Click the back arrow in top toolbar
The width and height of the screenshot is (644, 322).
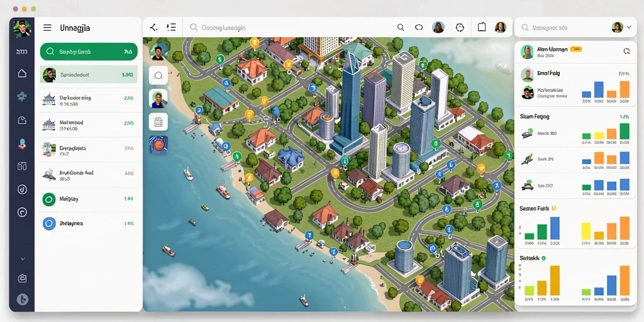coord(153,28)
